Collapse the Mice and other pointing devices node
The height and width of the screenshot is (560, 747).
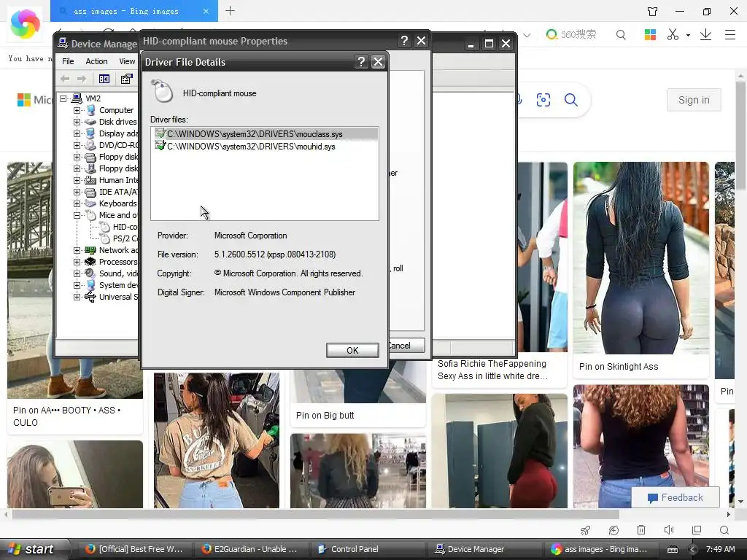click(x=77, y=215)
